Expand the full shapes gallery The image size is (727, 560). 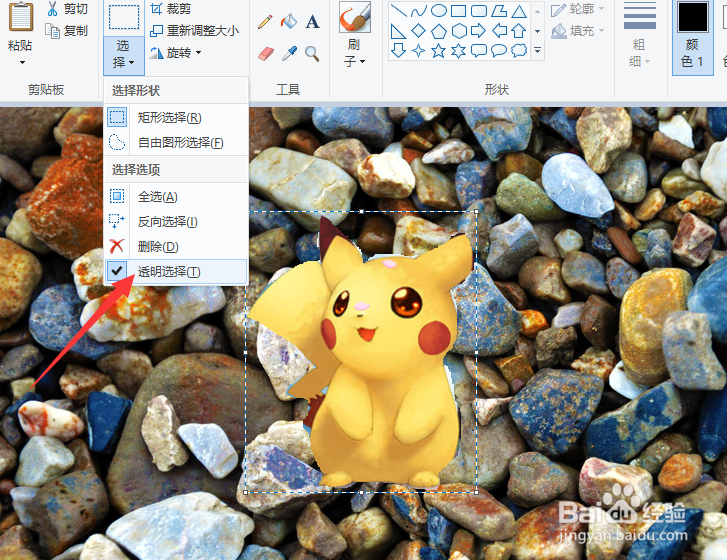tap(537, 50)
